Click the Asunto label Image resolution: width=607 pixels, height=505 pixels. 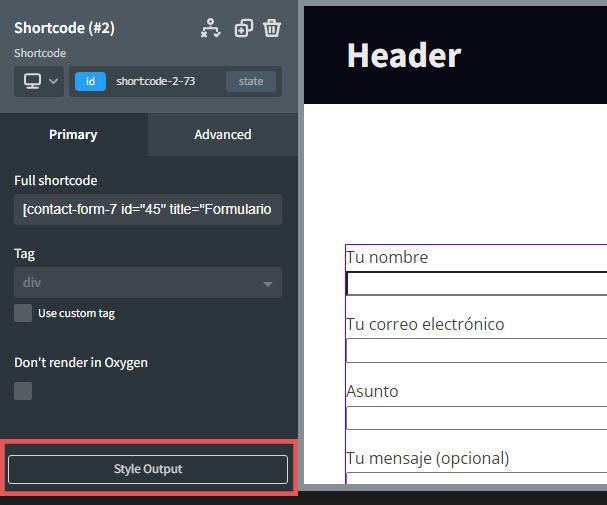372,391
